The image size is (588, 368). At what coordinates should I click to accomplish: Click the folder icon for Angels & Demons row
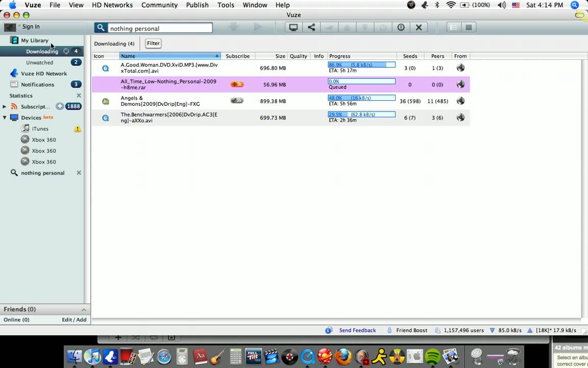[x=105, y=101]
